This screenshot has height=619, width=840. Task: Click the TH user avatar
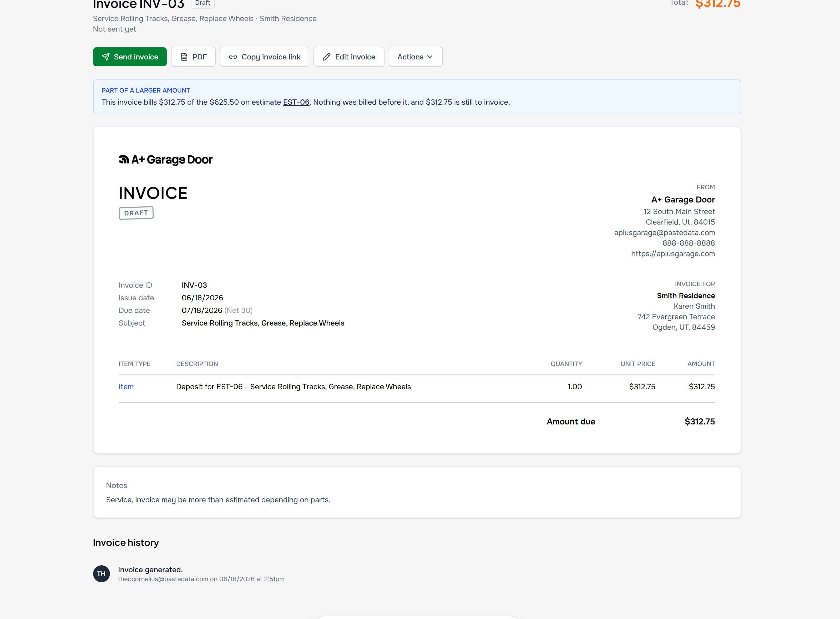tap(102, 574)
